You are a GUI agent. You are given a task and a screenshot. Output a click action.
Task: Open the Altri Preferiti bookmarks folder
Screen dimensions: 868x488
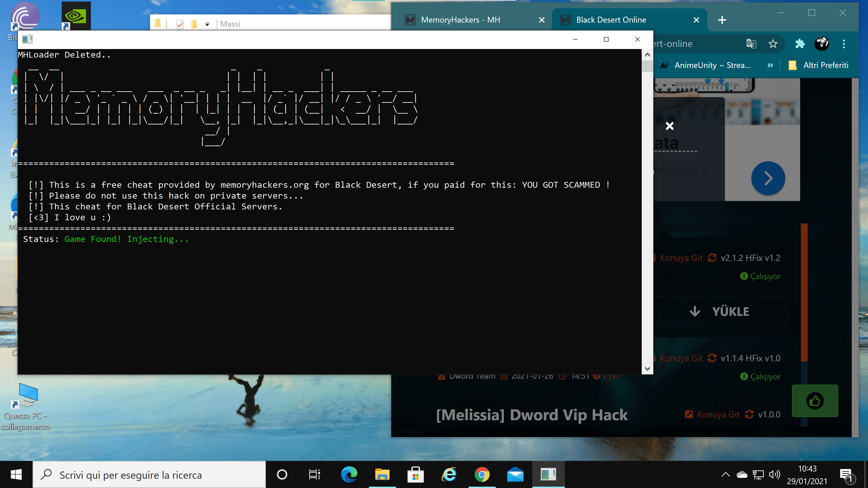818,65
